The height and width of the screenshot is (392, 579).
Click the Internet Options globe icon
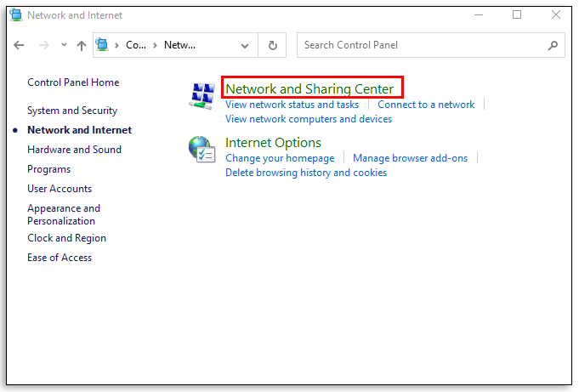202,150
